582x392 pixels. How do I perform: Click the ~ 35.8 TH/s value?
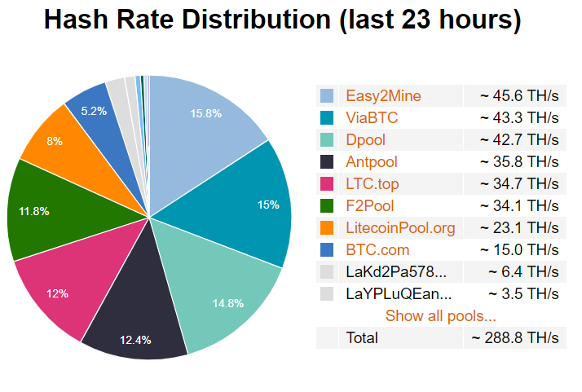point(519,162)
